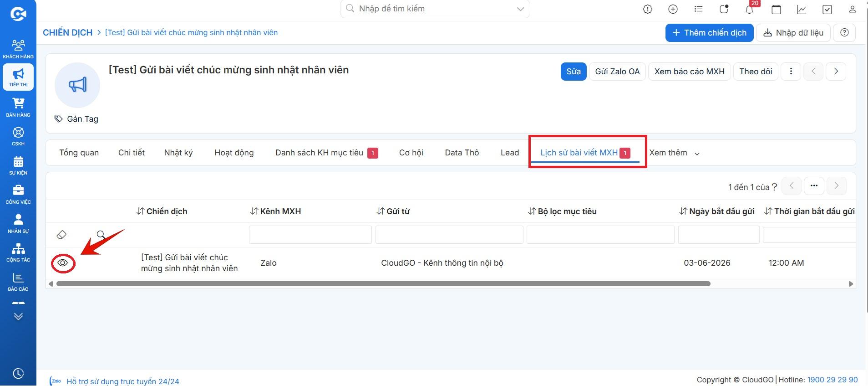This screenshot has width=868, height=386.
Task: Click the Gửi Zalo OA button
Action: pos(617,72)
